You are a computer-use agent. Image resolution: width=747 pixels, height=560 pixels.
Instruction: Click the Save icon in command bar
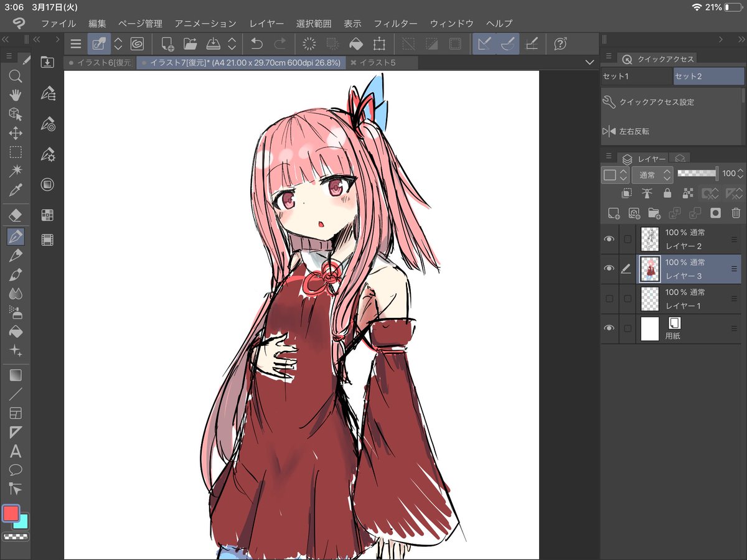pyautogui.click(x=213, y=44)
